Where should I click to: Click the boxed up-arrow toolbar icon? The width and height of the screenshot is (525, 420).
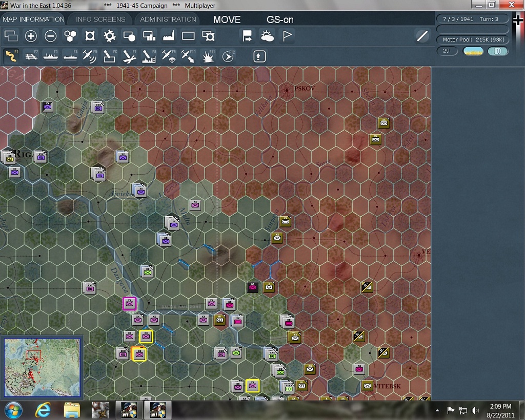[x=259, y=56]
